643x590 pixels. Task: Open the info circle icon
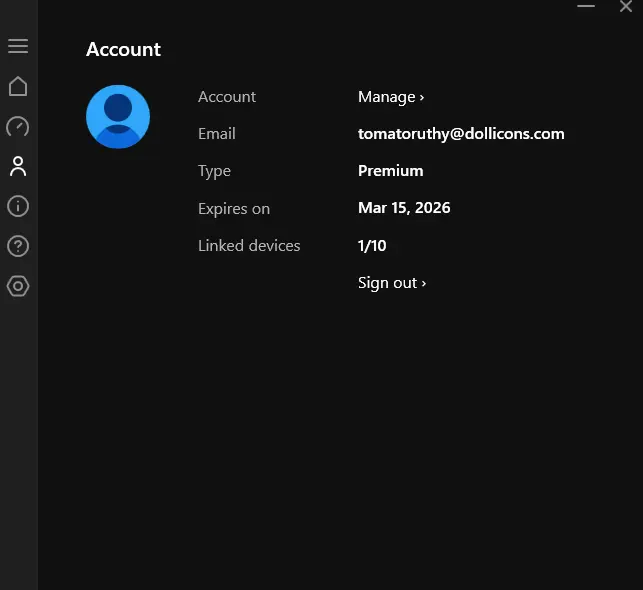click(x=18, y=206)
